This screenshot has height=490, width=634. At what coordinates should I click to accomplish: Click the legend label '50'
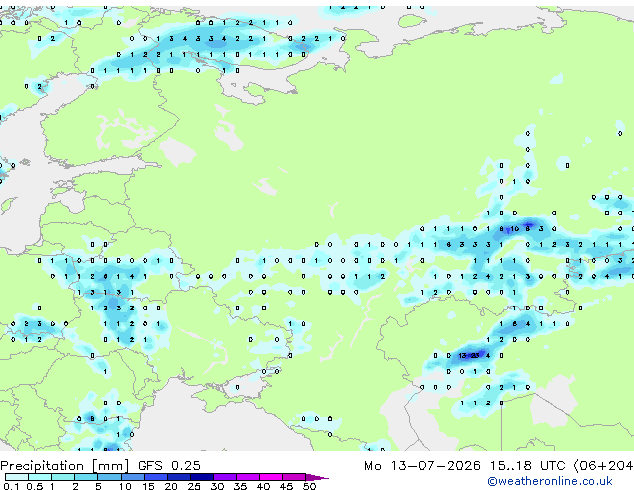pos(310,486)
